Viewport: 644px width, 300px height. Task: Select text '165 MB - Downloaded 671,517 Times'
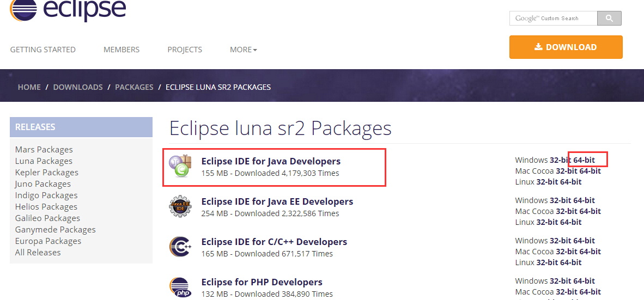click(x=267, y=254)
